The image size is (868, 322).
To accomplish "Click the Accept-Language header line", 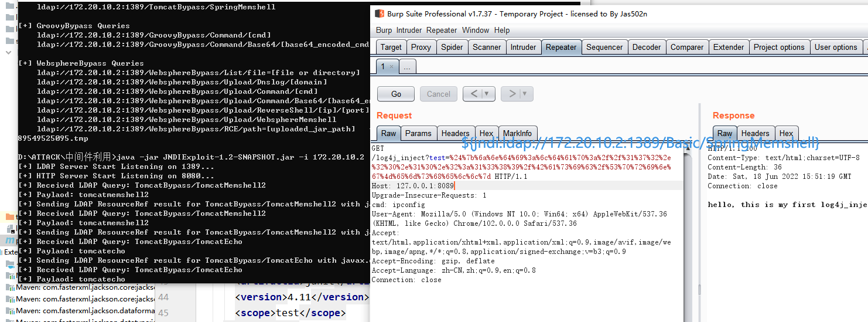I will pos(453,270).
